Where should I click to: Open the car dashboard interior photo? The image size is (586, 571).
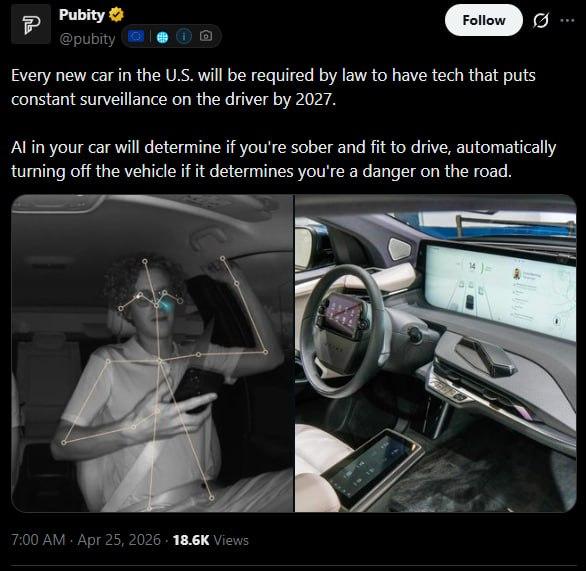[436, 353]
